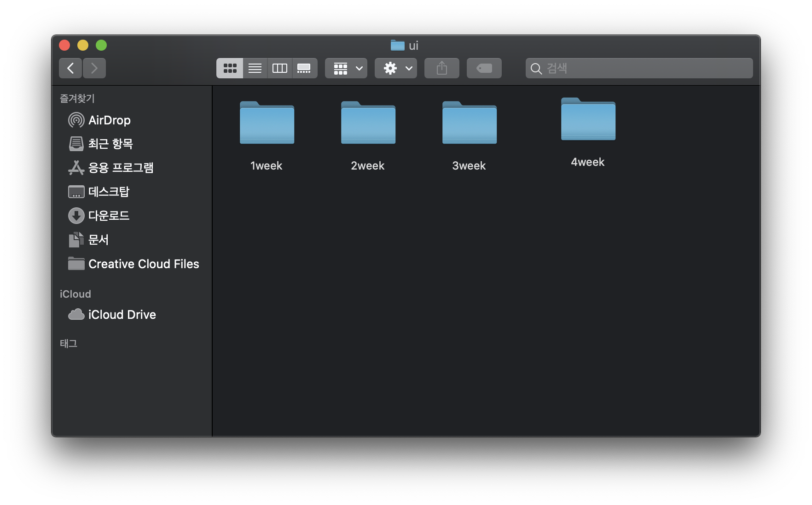Close the Finder window
The width and height of the screenshot is (812, 505).
64,45
